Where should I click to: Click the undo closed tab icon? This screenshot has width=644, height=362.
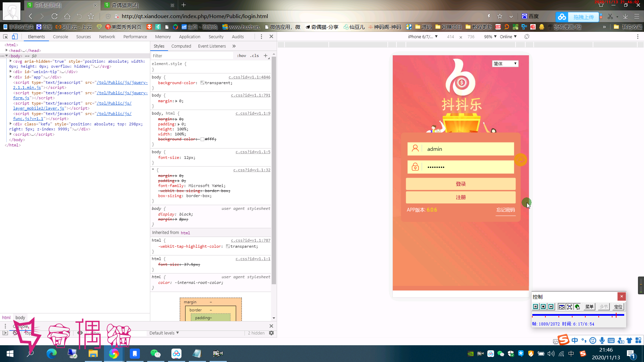pos(79,16)
